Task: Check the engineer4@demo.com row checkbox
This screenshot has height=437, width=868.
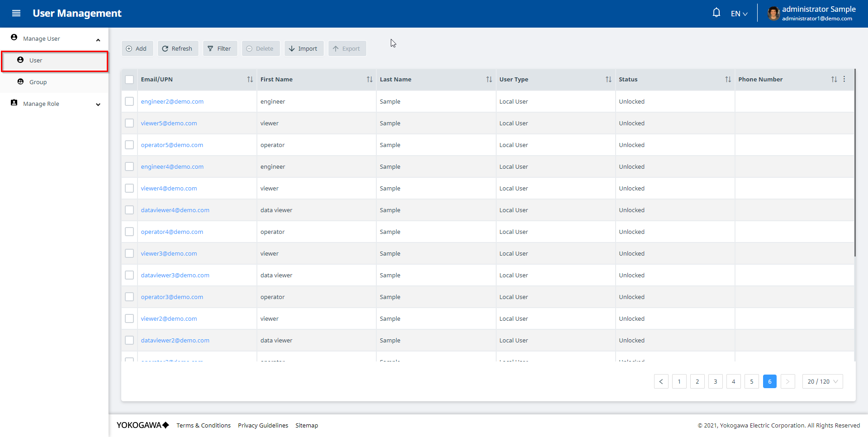Action: click(129, 166)
